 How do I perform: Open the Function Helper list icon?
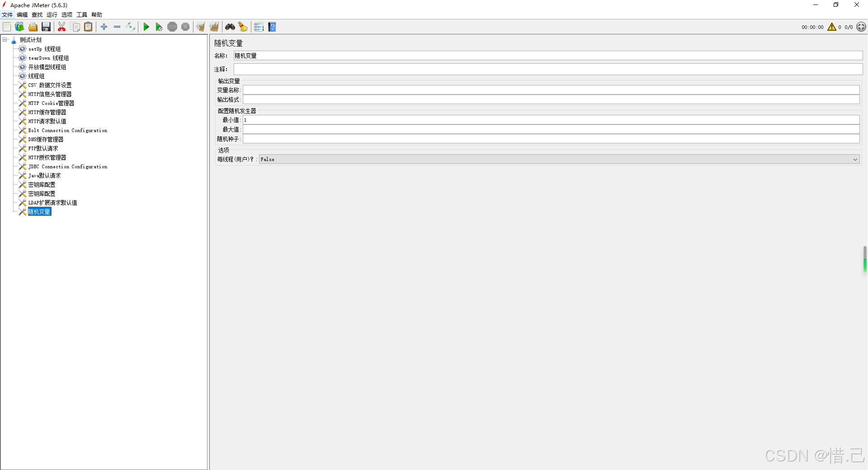point(259,27)
